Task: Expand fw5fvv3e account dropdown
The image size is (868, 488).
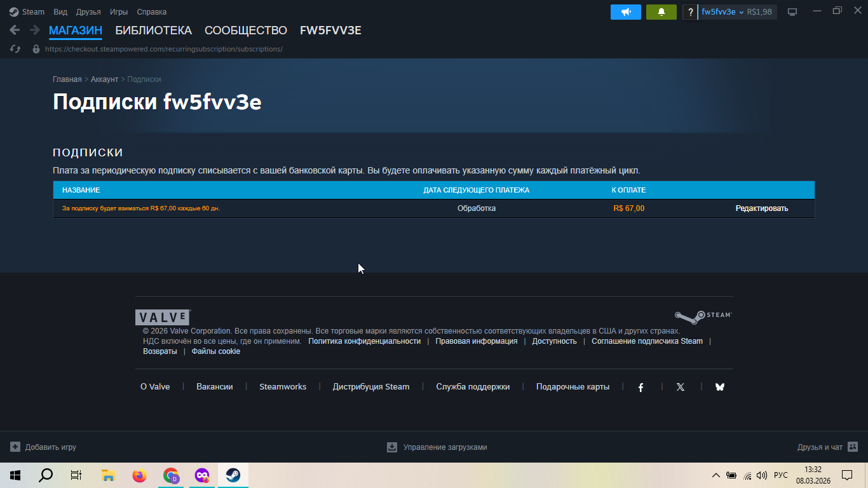Action: 723,12
